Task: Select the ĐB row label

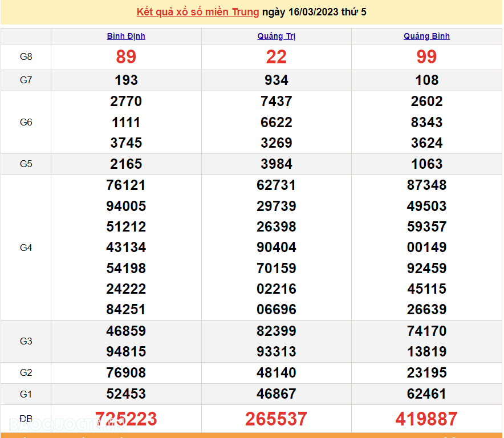Action: pyautogui.click(x=26, y=418)
